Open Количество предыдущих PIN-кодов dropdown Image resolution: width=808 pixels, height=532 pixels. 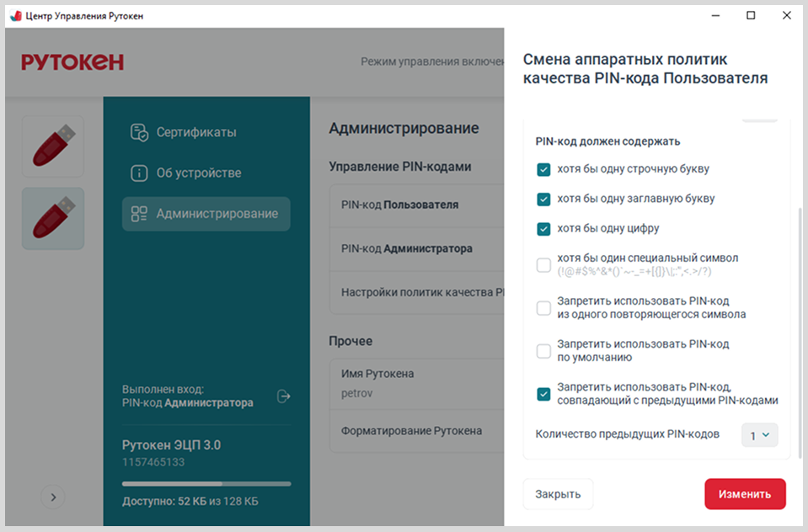759,435
